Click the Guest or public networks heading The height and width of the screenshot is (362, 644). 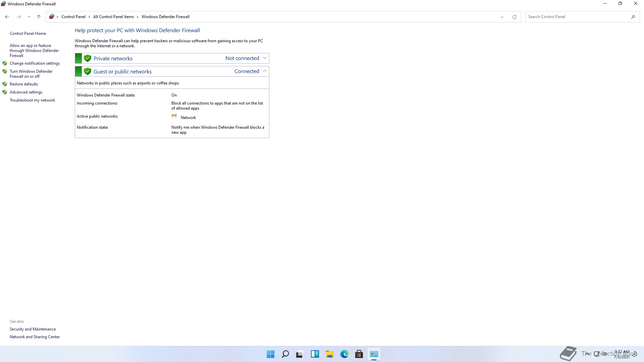point(122,71)
